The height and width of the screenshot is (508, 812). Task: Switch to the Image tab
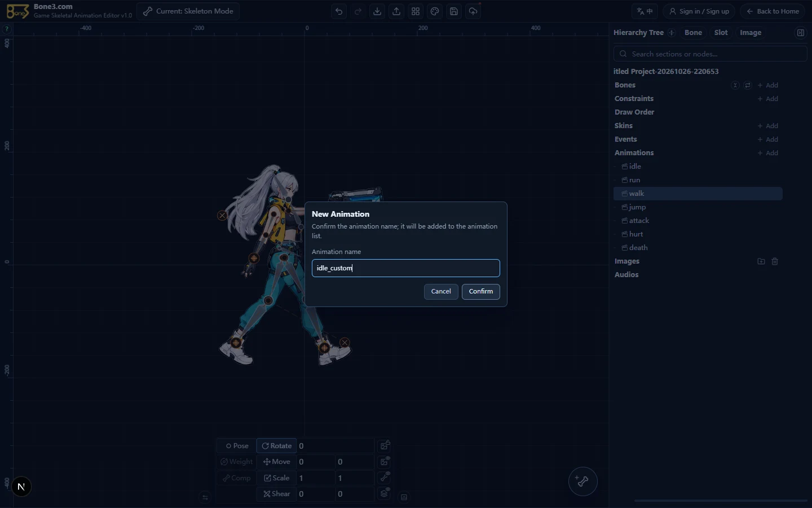pos(751,33)
